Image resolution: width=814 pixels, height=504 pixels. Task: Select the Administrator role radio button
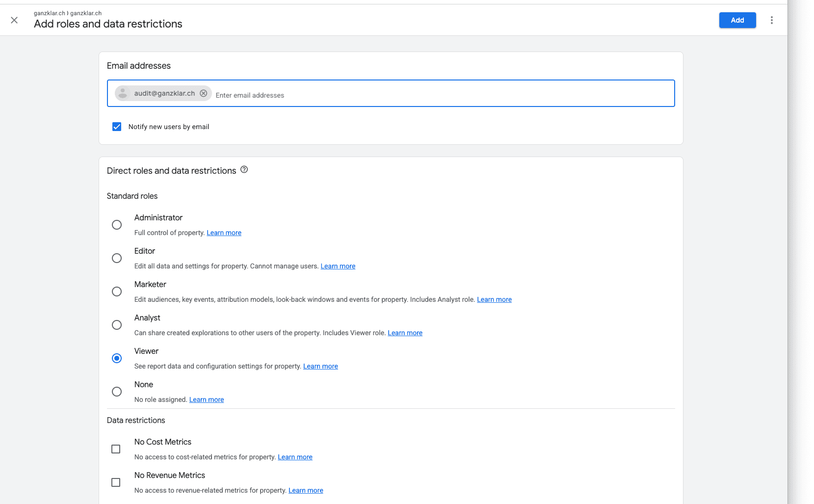(117, 225)
